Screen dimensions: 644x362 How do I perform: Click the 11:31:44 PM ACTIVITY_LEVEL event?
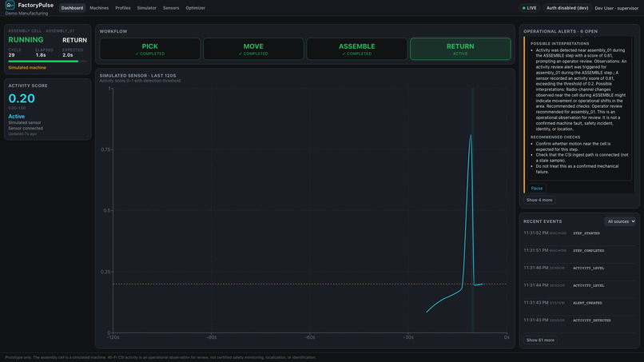click(579, 285)
